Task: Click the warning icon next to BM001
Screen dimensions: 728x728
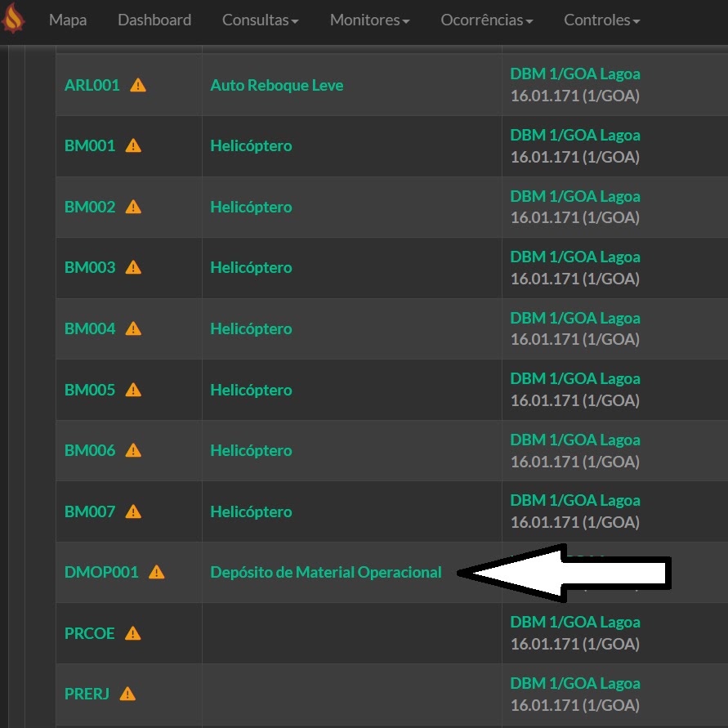Action: click(133, 145)
